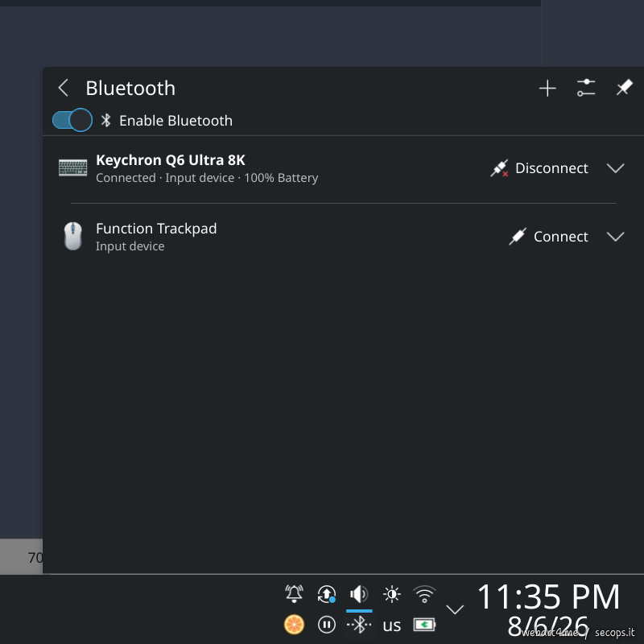Click the 'Enable Bluetooth' label

click(x=175, y=121)
